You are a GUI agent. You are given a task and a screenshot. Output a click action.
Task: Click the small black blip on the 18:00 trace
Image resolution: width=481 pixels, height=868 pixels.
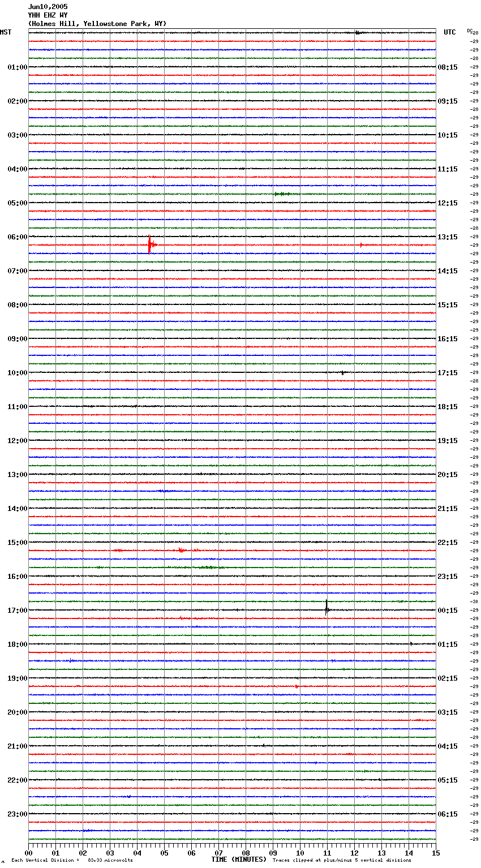(411, 643)
